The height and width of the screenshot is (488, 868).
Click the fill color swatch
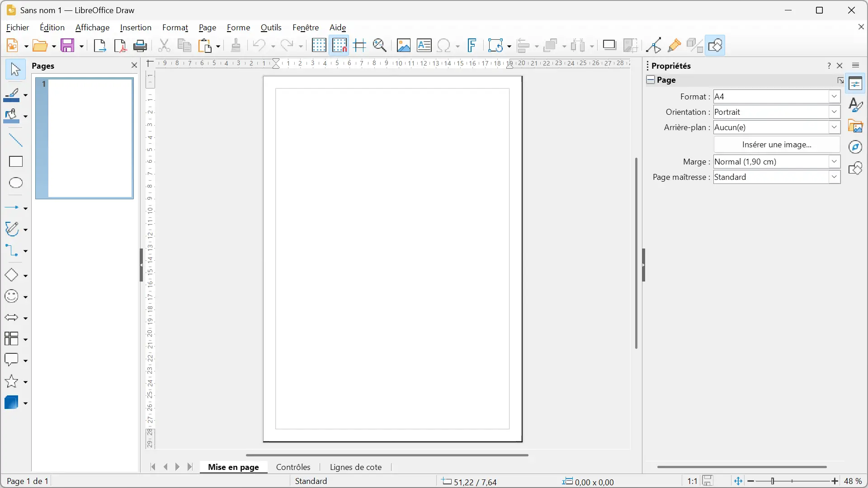pos(12,117)
